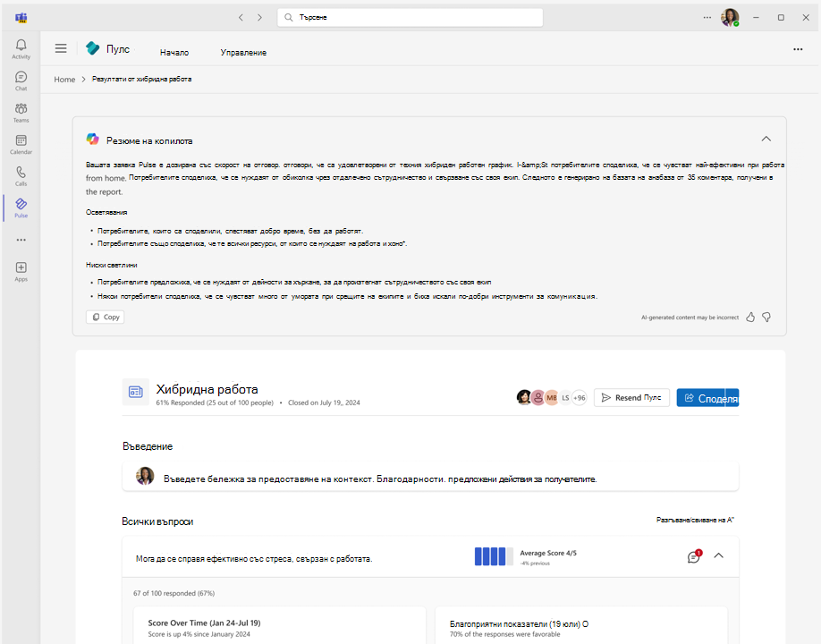Open Calls in the sidebar
The height and width of the screenshot is (644, 821).
point(21,175)
